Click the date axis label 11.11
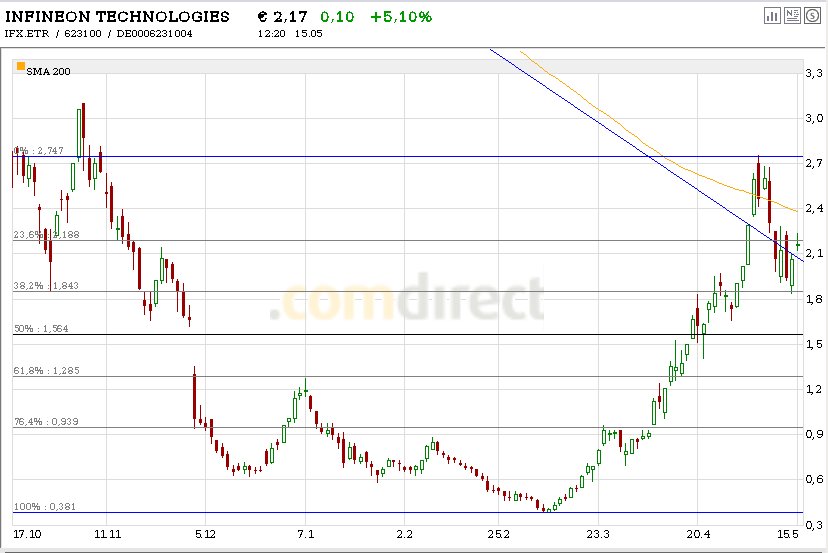This screenshot has height=553, width=828. [107, 534]
